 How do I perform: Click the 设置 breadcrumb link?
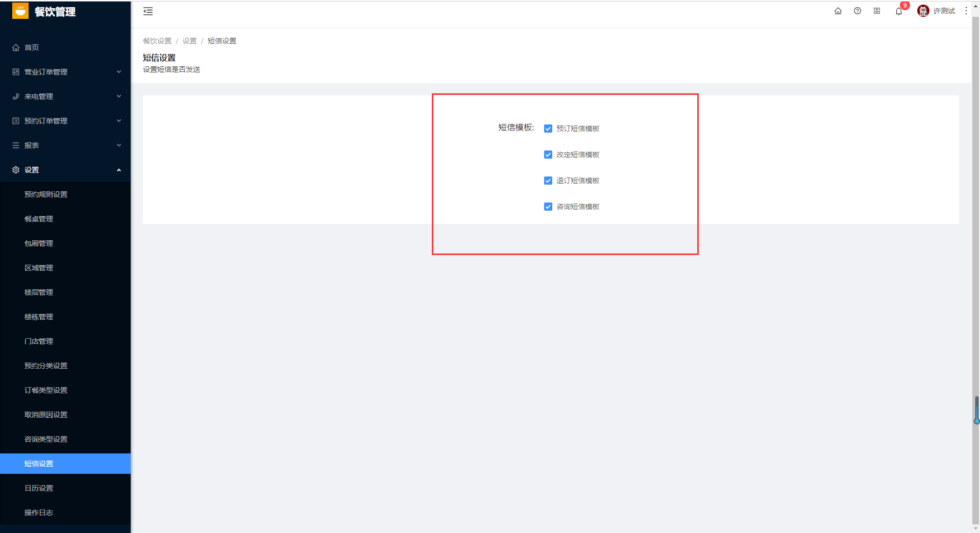pos(189,41)
